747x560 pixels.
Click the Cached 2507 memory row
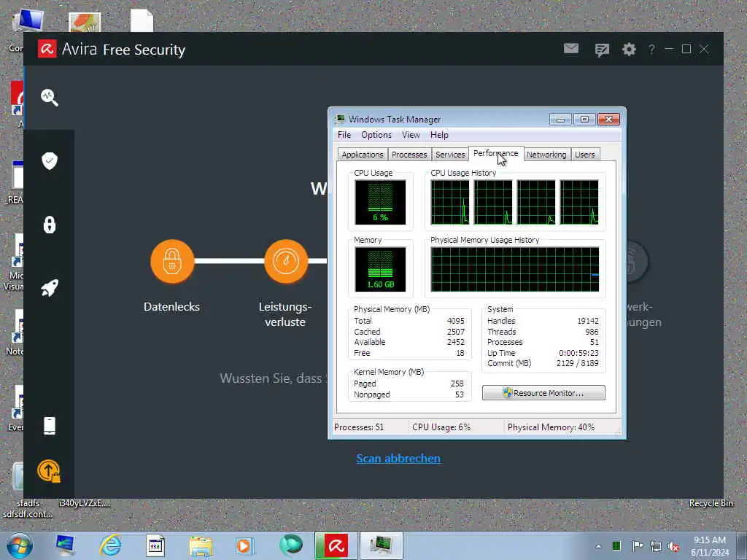click(x=409, y=332)
